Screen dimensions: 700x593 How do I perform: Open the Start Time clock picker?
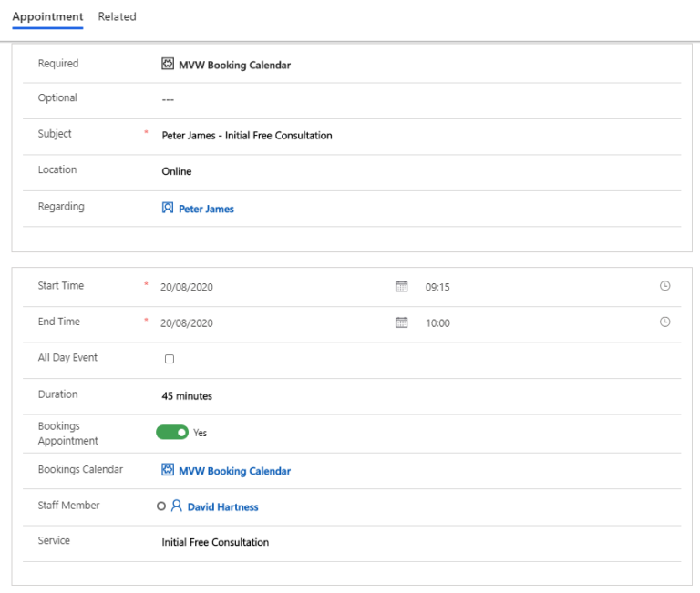(664, 286)
